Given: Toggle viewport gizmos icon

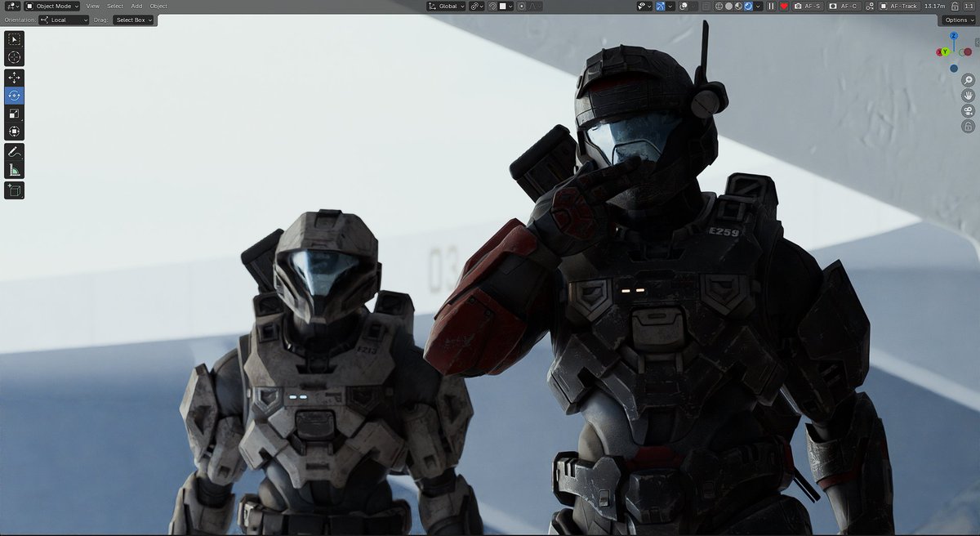Looking at the screenshot, I should [x=661, y=6].
